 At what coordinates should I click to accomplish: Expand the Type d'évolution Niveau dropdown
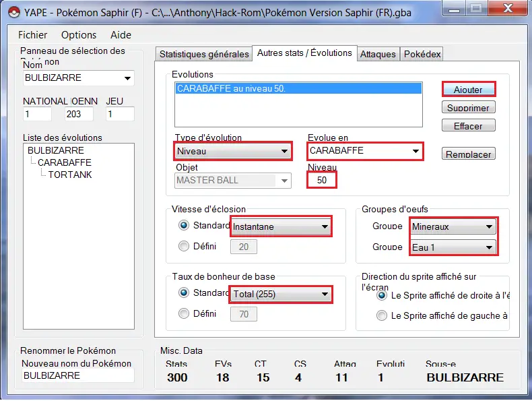point(233,151)
